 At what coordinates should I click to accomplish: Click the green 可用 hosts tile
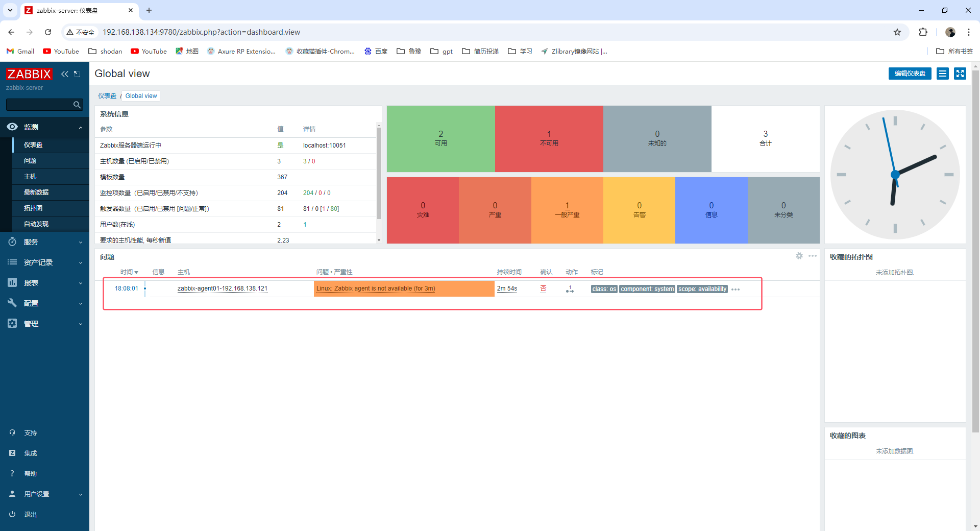(x=441, y=139)
